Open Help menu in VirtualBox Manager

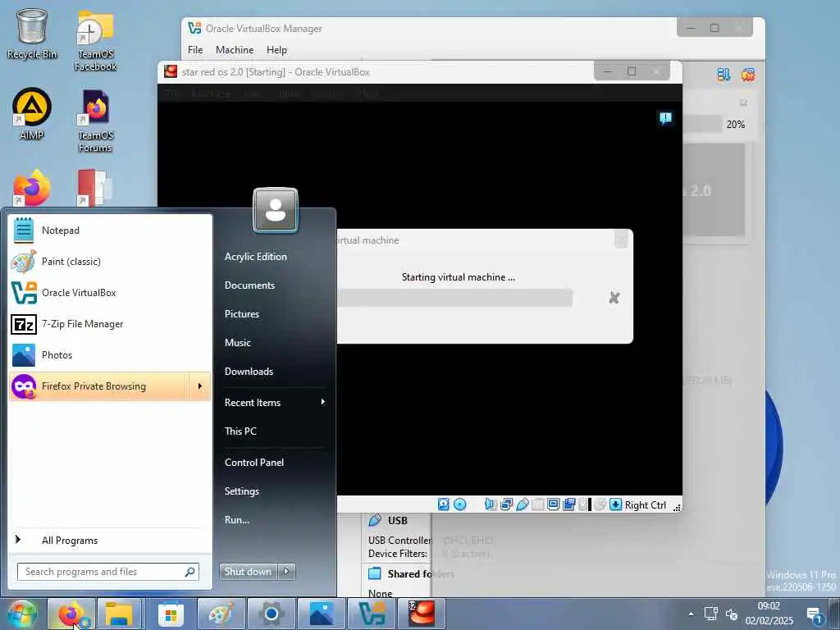coord(276,50)
